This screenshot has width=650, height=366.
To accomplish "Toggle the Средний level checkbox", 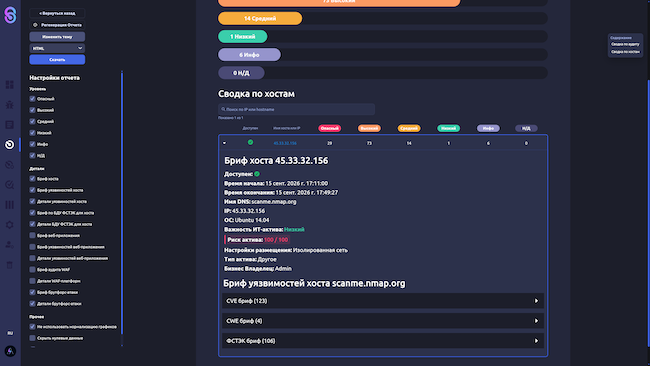I will pos(32,121).
